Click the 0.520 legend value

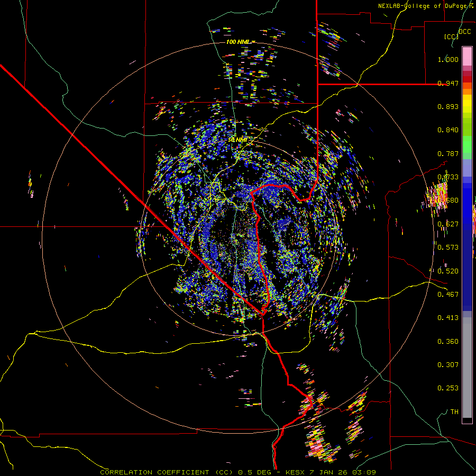[448, 271]
